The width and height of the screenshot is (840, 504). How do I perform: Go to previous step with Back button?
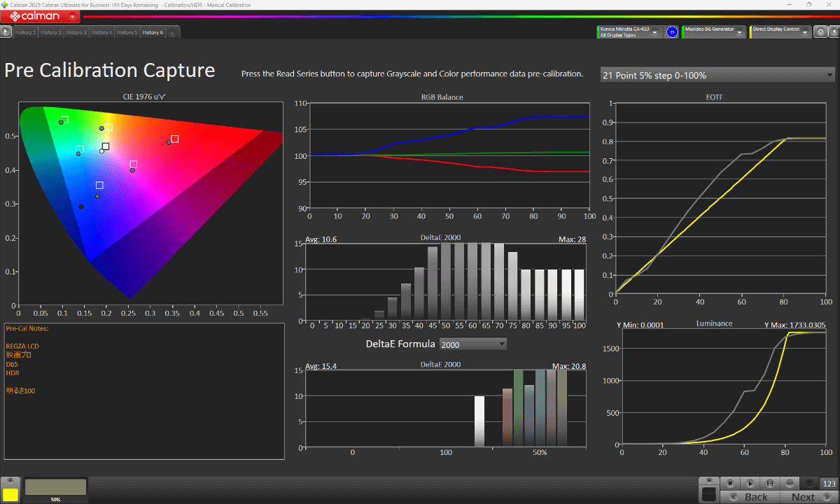(x=750, y=496)
